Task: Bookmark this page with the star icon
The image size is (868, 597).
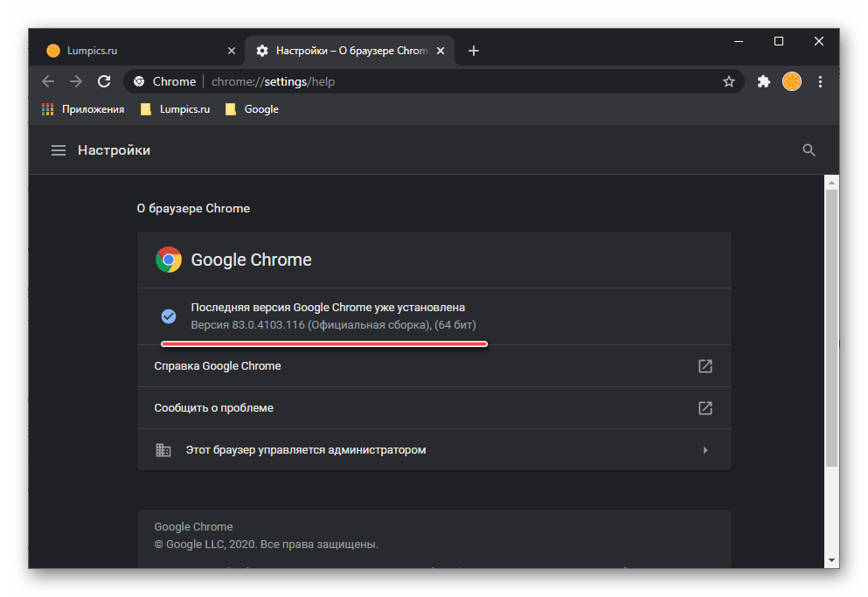Action: click(x=728, y=81)
